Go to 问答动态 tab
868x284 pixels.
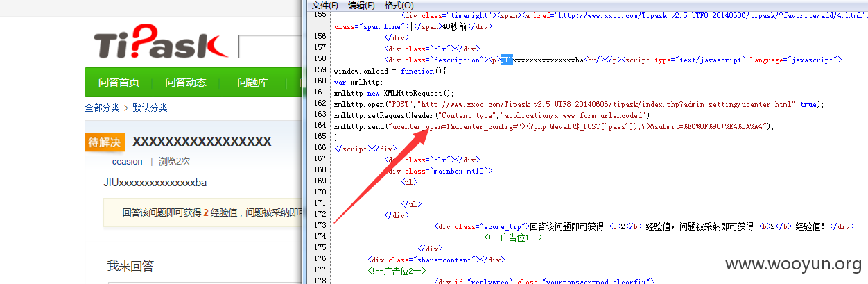click(x=186, y=83)
